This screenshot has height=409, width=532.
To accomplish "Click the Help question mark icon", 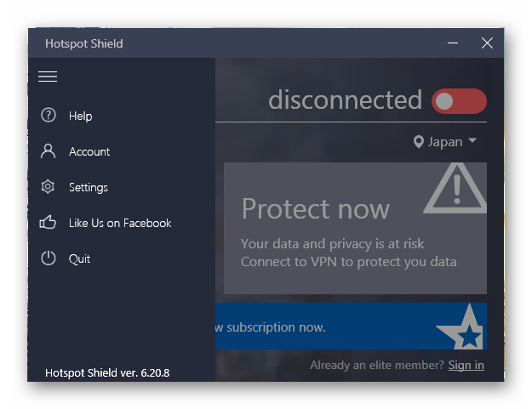I will (49, 115).
